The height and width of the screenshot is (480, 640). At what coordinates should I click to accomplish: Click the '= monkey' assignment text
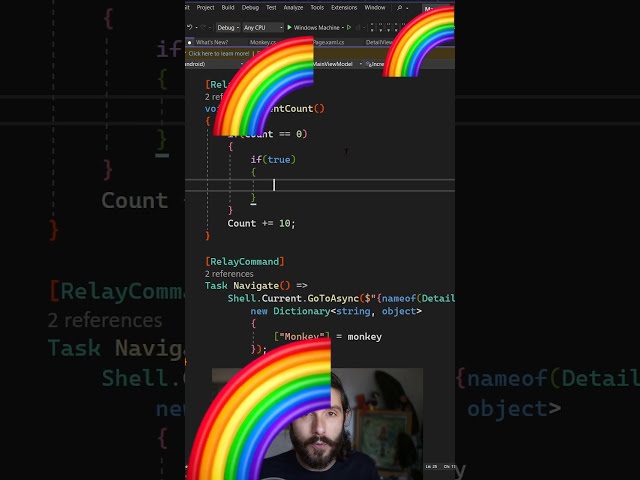(x=359, y=337)
